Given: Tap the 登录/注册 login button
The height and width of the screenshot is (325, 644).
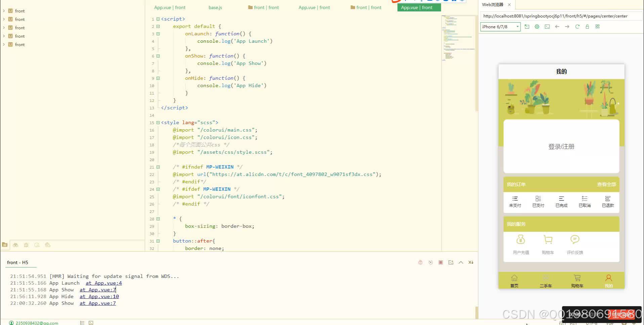Looking at the screenshot, I should [561, 146].
